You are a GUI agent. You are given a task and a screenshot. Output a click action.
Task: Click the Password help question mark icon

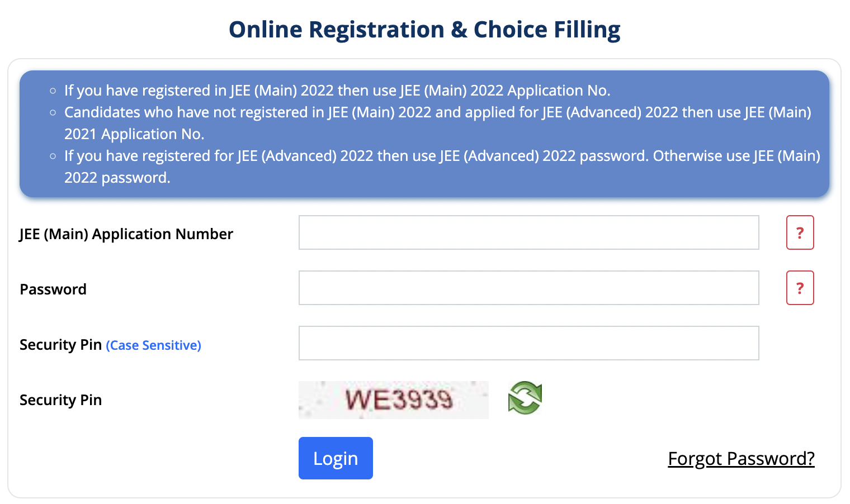coord(800,288)
